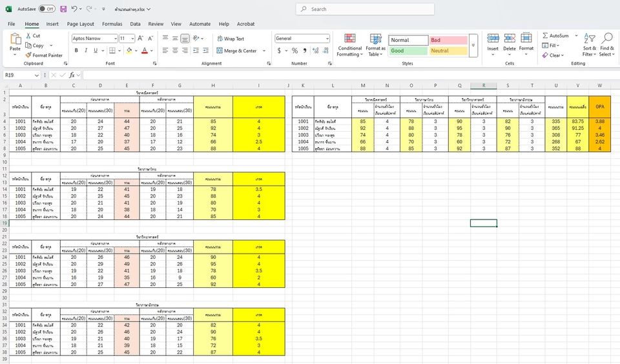Align text to top icon

coord(165,38)
